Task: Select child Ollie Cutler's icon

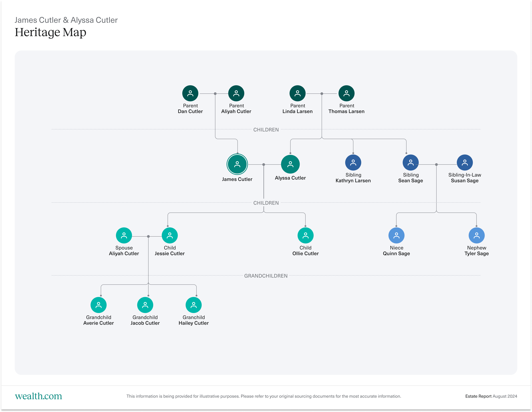Action: point(305,235)
